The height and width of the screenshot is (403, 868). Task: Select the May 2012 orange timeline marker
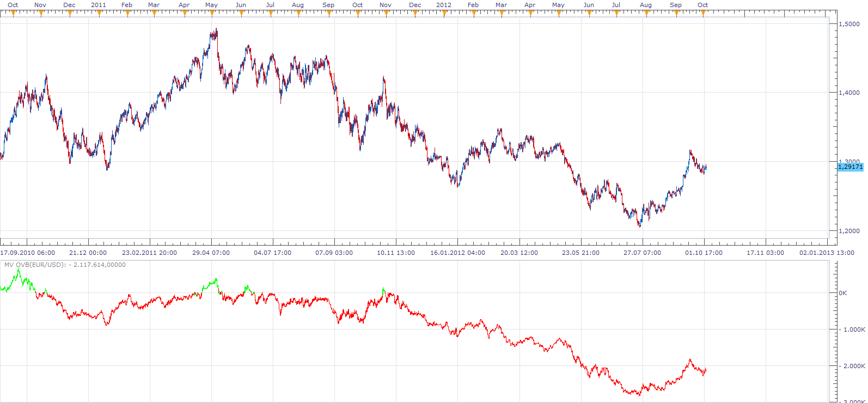pos(558,14)
